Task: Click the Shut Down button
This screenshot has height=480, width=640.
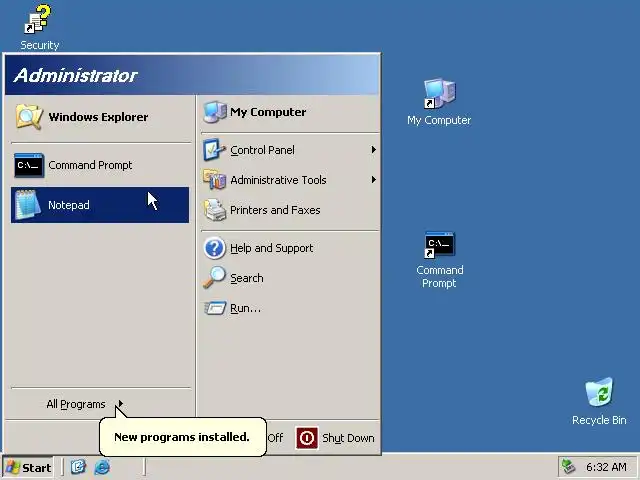Action: 335,438
